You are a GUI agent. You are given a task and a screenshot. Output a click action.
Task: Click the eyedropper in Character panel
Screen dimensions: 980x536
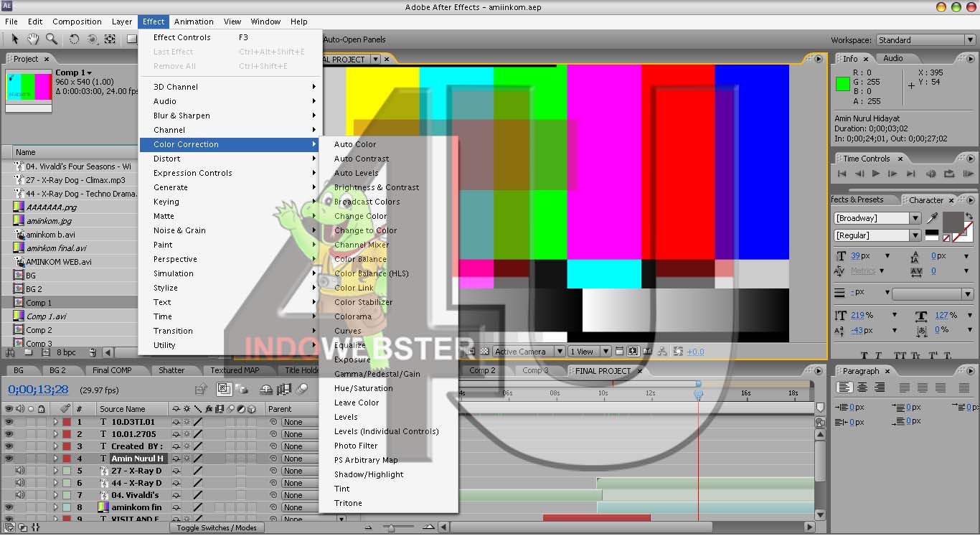point(932,218)
